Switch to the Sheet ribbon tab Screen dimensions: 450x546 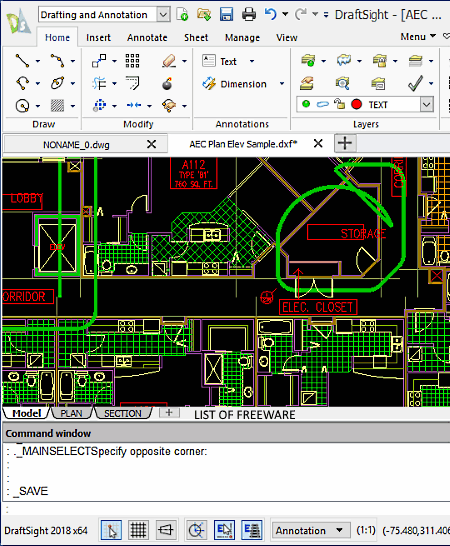click(x=196, y=38)
